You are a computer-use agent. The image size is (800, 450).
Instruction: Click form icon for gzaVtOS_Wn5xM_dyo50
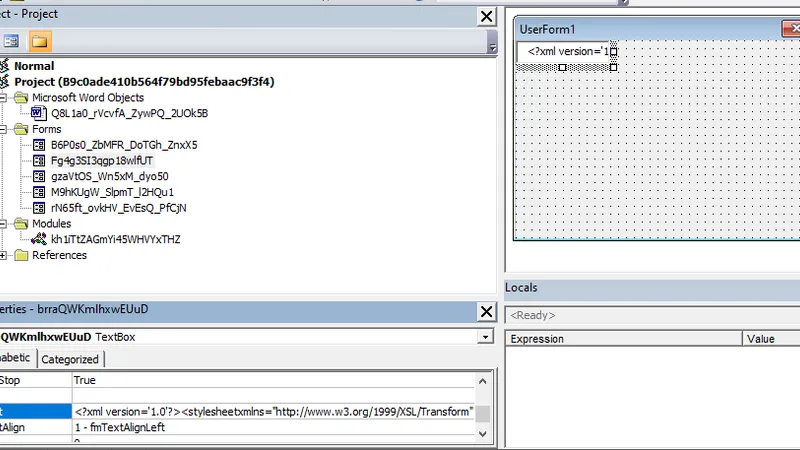39,177
